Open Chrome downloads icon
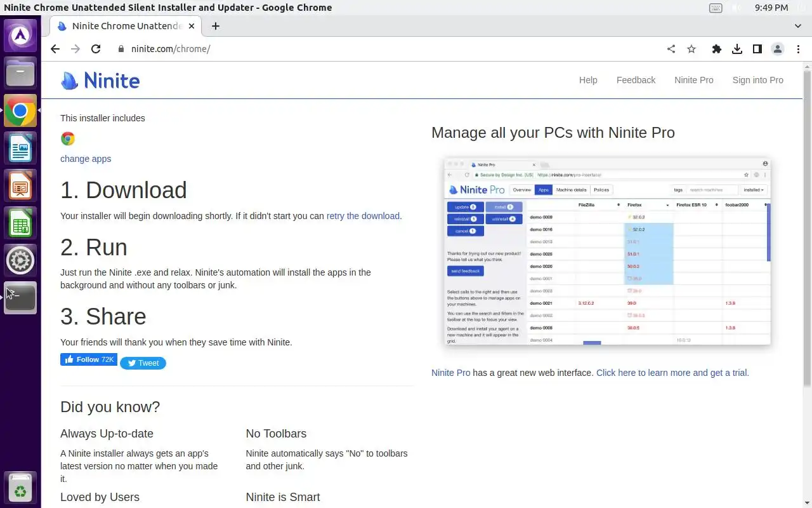This screenshot has height=508, width=812. [737, 49]
